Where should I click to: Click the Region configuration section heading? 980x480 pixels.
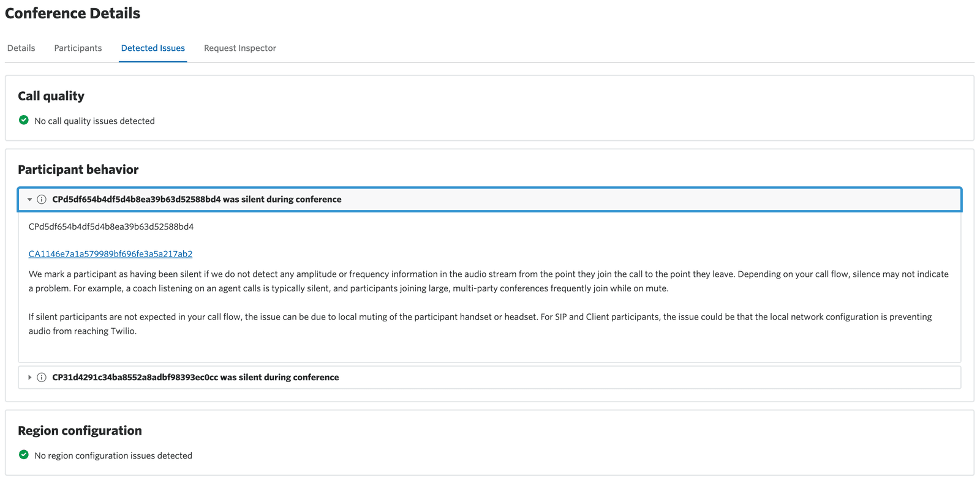click(80, 431)
